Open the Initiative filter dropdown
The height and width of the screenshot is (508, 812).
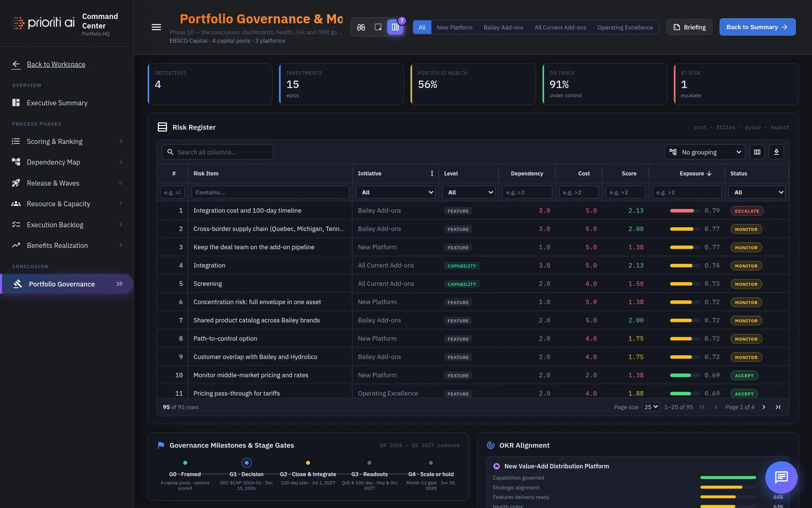395,192
